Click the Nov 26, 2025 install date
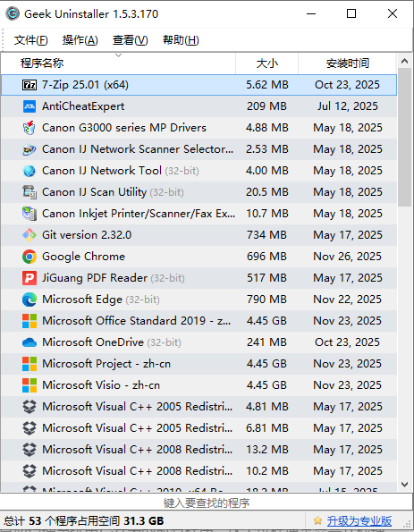Screen dimensions: 414x532 coord(348,257)
